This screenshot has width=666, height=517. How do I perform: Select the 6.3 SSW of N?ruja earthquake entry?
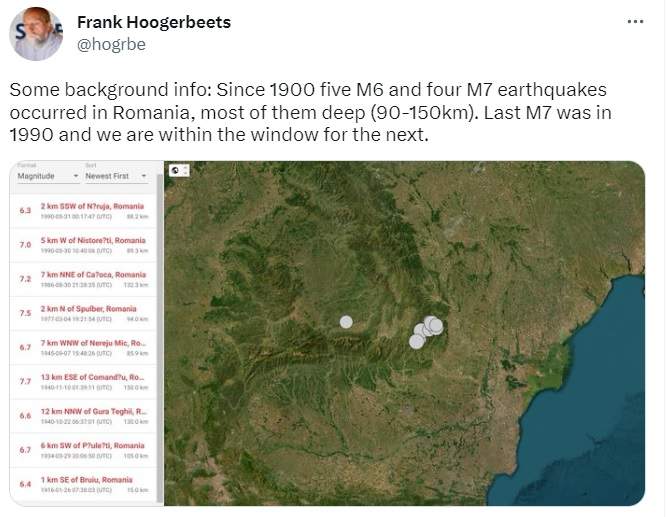(83, 211)
